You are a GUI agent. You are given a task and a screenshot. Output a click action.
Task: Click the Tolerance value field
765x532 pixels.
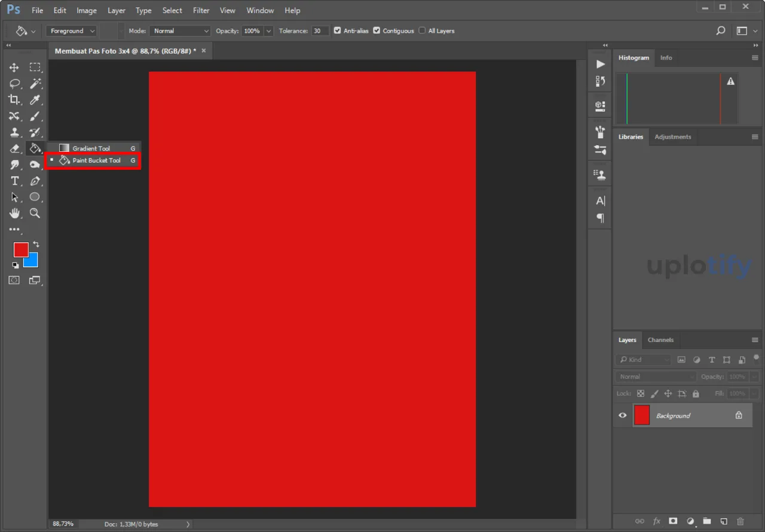[x=320, y=30]
